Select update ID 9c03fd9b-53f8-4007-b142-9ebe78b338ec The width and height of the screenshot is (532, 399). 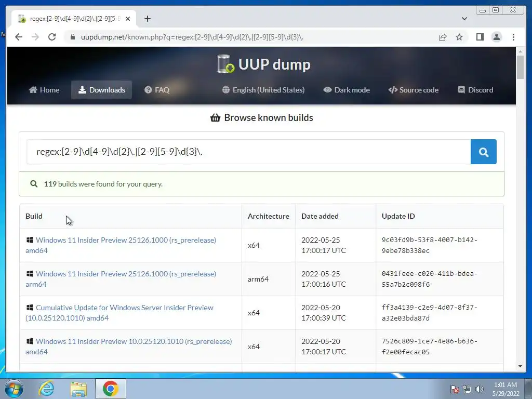coord(430,245)
